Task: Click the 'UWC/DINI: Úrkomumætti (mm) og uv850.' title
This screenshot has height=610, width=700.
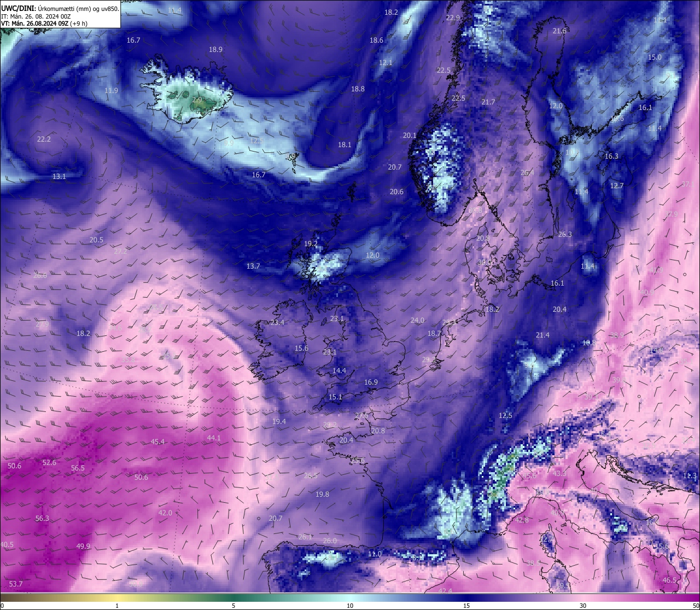Action: pos(60,8)
